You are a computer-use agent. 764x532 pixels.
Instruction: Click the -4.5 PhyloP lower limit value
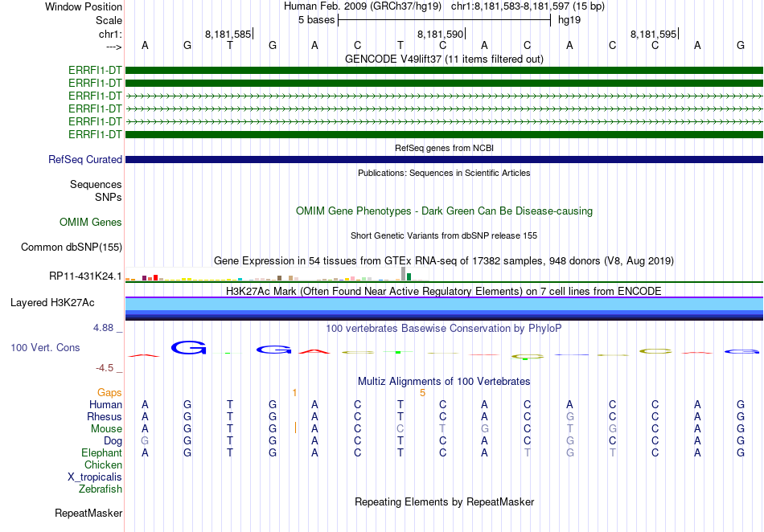pyautogui.click(x=105, y=368)
